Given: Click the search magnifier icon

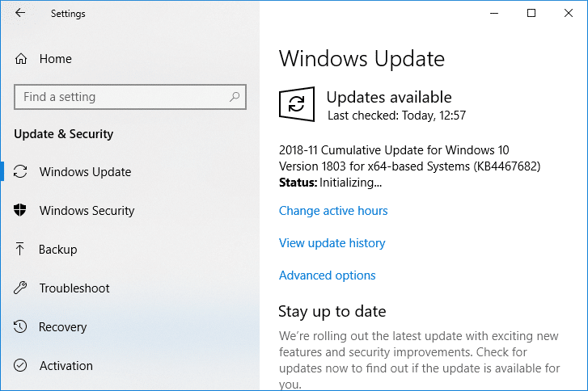Looking at the screenshot, I should click(x=235, y=97).
